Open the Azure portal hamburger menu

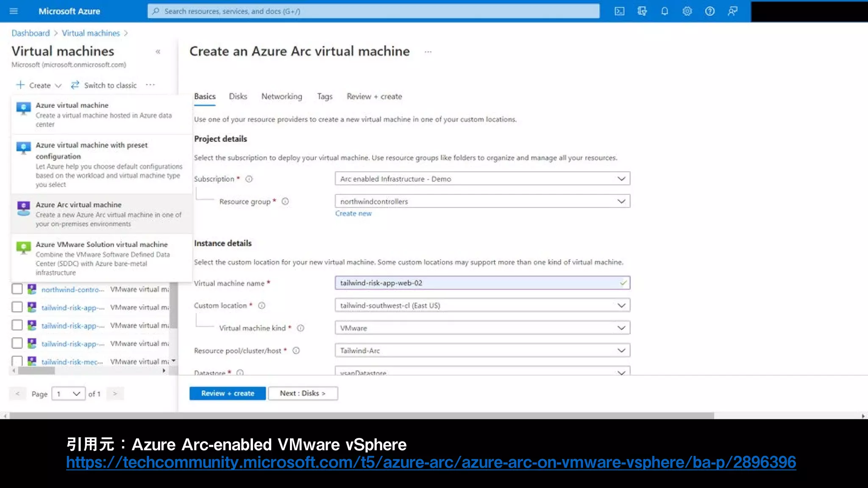[x=14, y=11]
